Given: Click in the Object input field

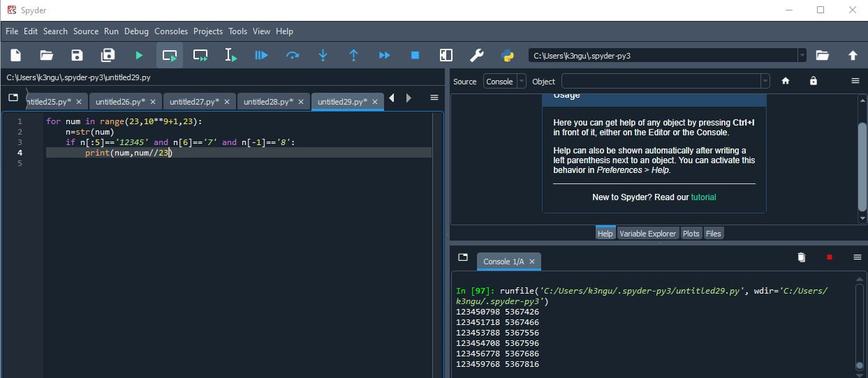Looking at the screenshot, I should (x=661, y=82).
